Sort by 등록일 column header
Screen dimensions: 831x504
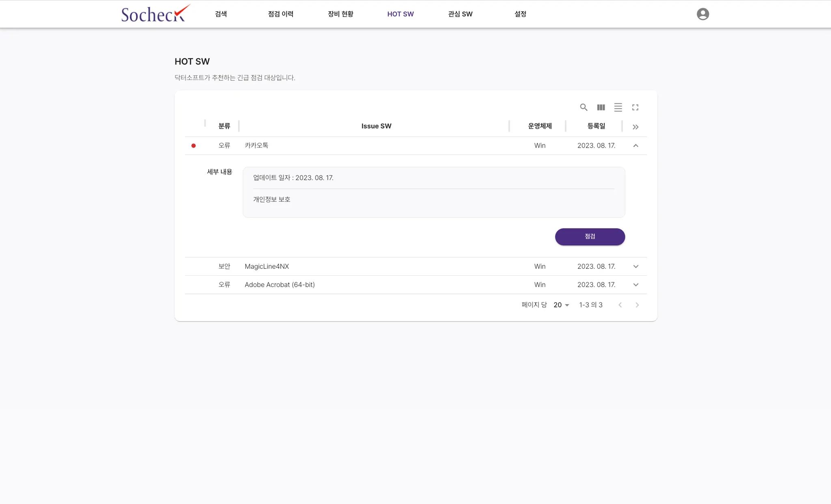point(596,126)
